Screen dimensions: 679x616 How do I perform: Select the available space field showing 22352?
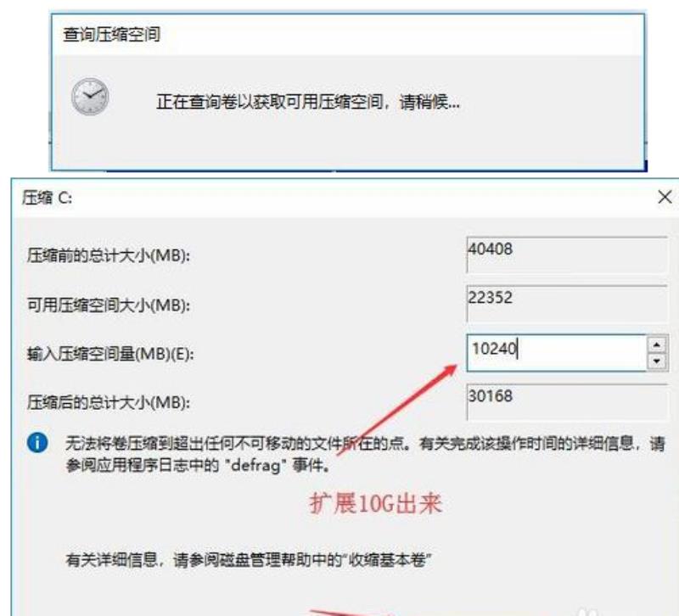pos(567,304)
